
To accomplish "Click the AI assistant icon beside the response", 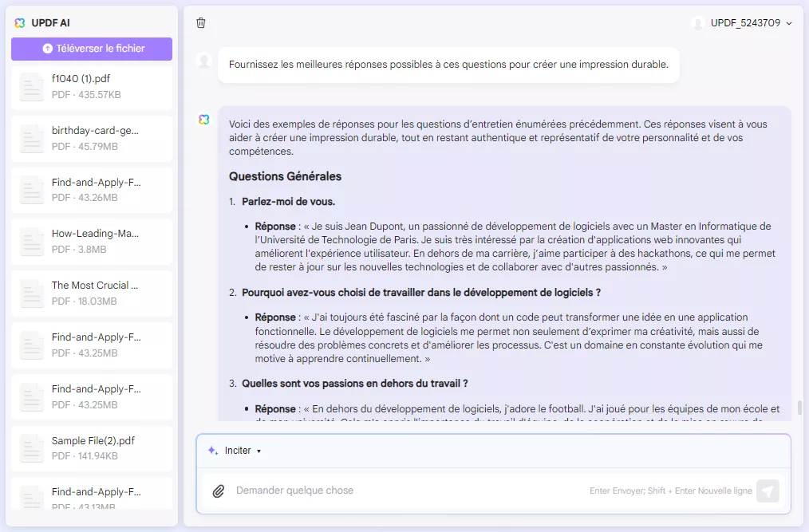I will [202, 118].
